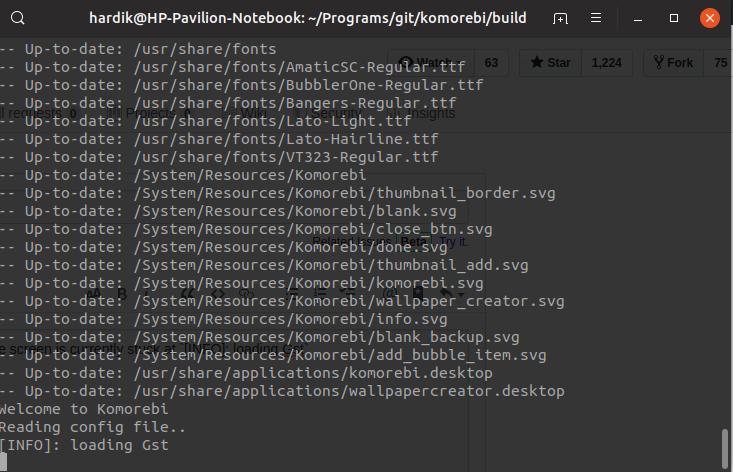Click the Star button on the GitHub page

tap(550, 63)
